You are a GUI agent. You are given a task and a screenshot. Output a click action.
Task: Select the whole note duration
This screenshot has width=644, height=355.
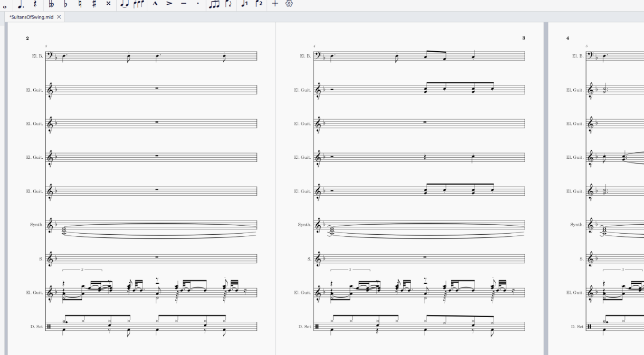coord(5,6)
